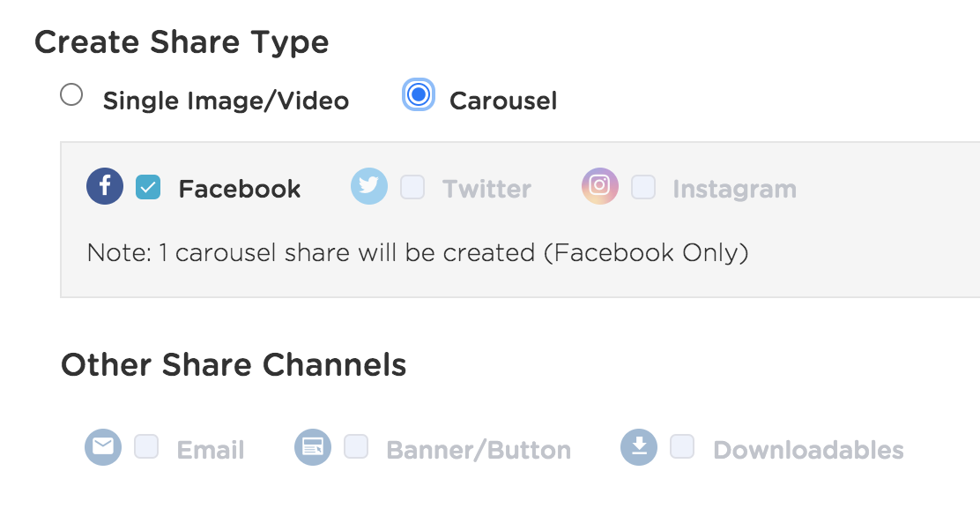Click the carousel share note text
The height and width of the screenshot is (531, 980).
418,252
